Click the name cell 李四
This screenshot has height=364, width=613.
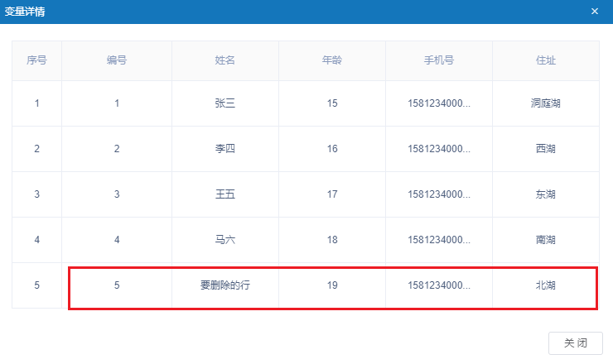click(x=225, y=149)
